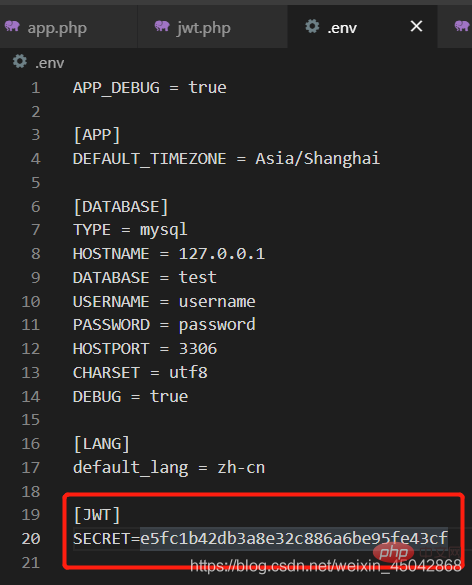Click the DATABASE = test line
Screen dimensions: 472x585
point(145,278)
